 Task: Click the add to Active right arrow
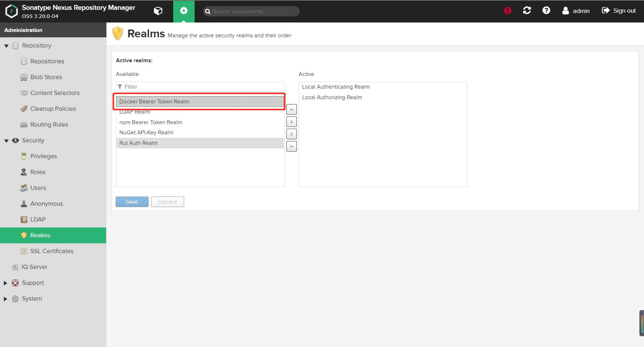(x=292, y=122)
